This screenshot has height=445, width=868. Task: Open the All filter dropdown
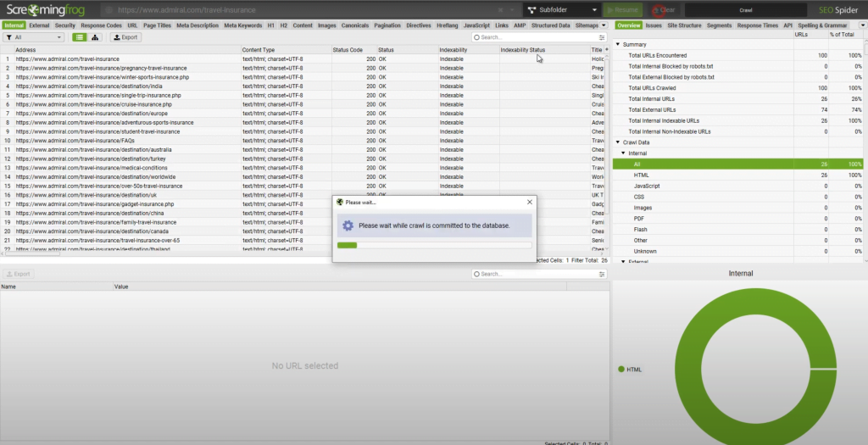pyautogui.click(x=34, y=37)
